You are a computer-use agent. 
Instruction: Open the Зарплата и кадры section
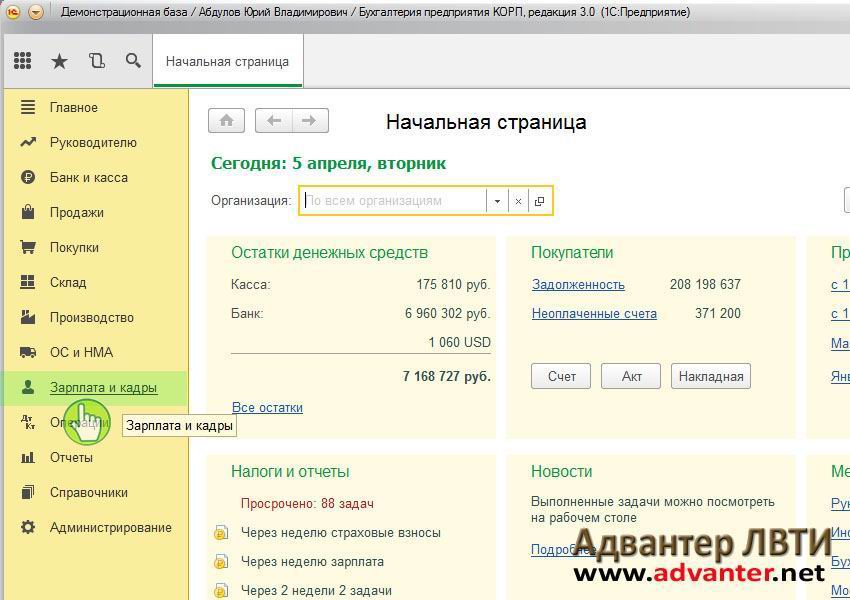(104, 388)
